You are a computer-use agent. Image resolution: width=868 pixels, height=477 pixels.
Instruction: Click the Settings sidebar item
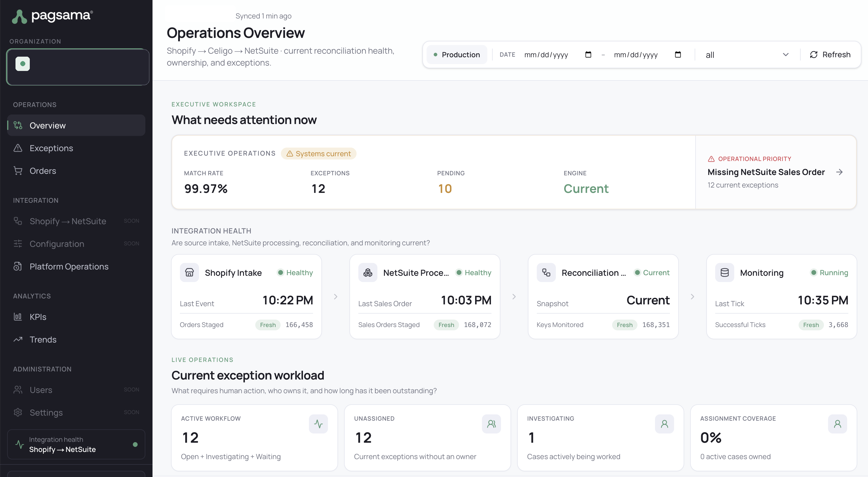76,412
